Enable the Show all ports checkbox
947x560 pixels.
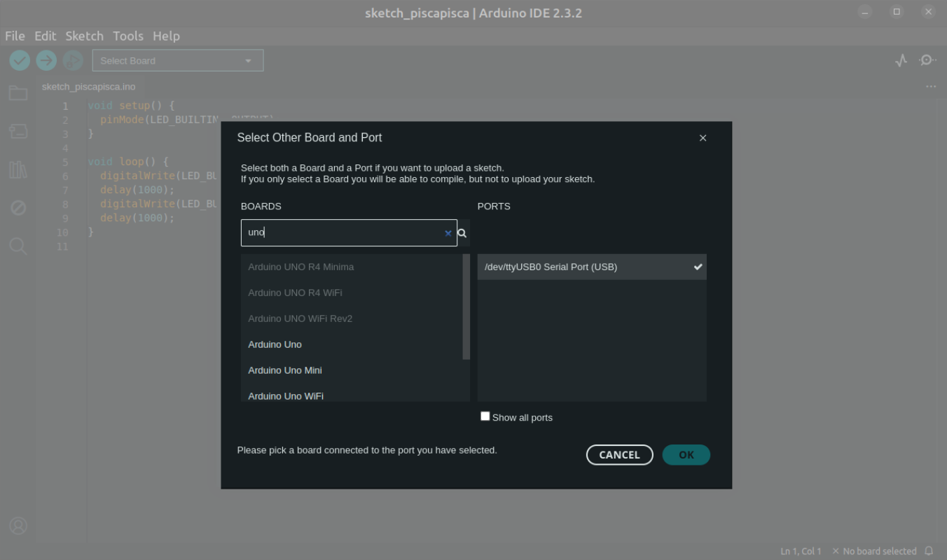485,416
